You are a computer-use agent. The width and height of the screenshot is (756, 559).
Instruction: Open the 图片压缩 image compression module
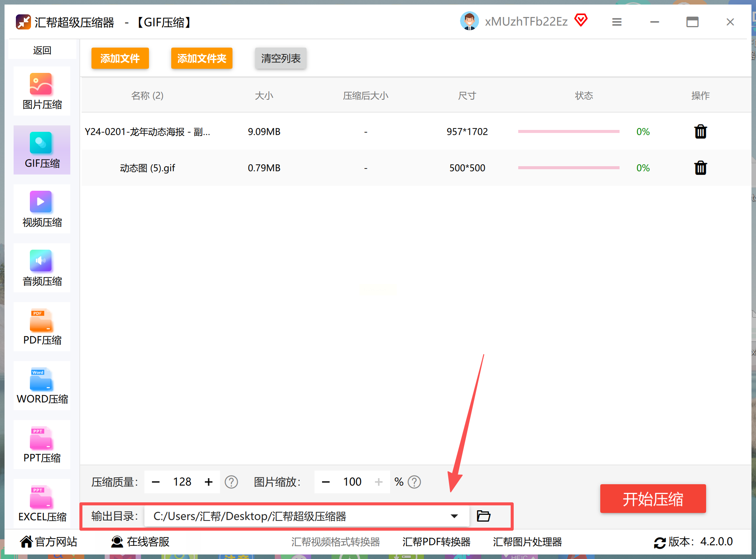42,91
